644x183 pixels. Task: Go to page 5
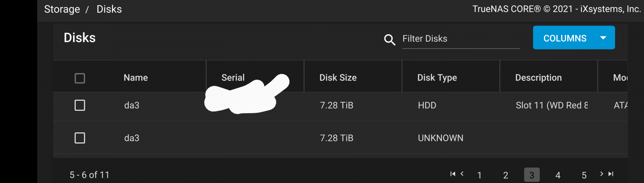584,175
